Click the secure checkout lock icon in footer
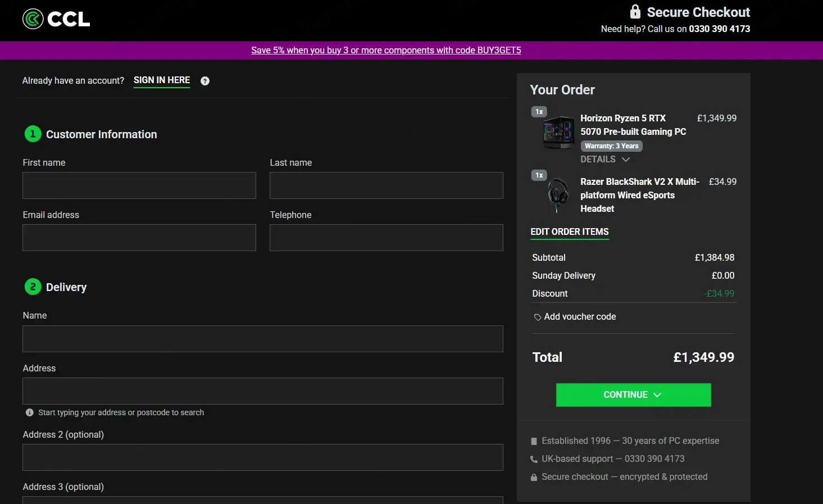Screen dimensions: 823x504 (x=534, y=477)
